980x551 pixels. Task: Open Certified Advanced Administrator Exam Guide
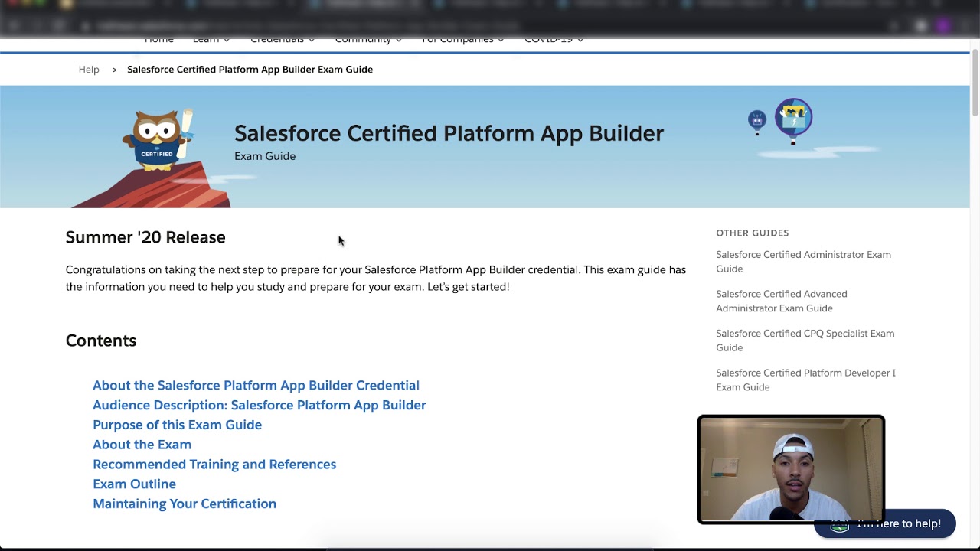pos(781,301)
